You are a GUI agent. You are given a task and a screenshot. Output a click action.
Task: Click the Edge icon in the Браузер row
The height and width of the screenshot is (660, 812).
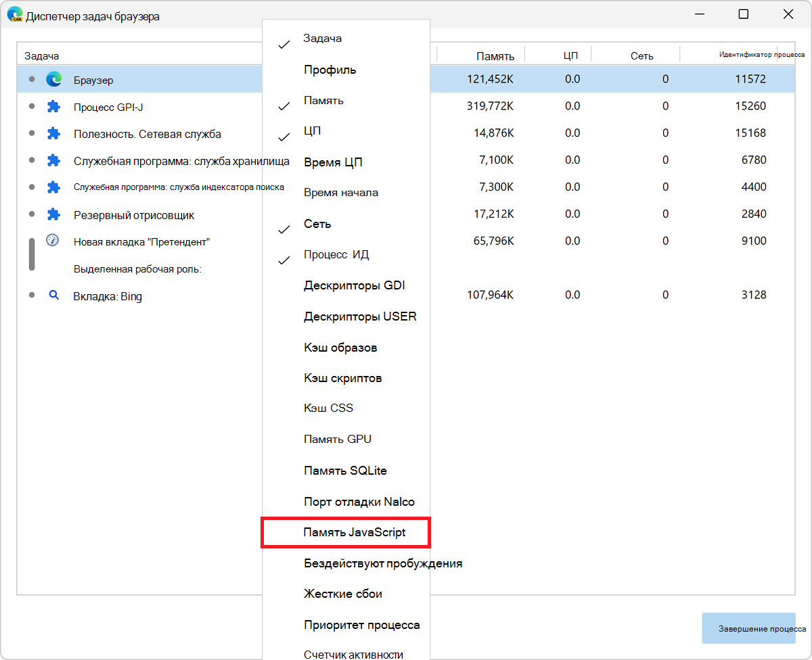pyautogui.click(x=53, y=80)
